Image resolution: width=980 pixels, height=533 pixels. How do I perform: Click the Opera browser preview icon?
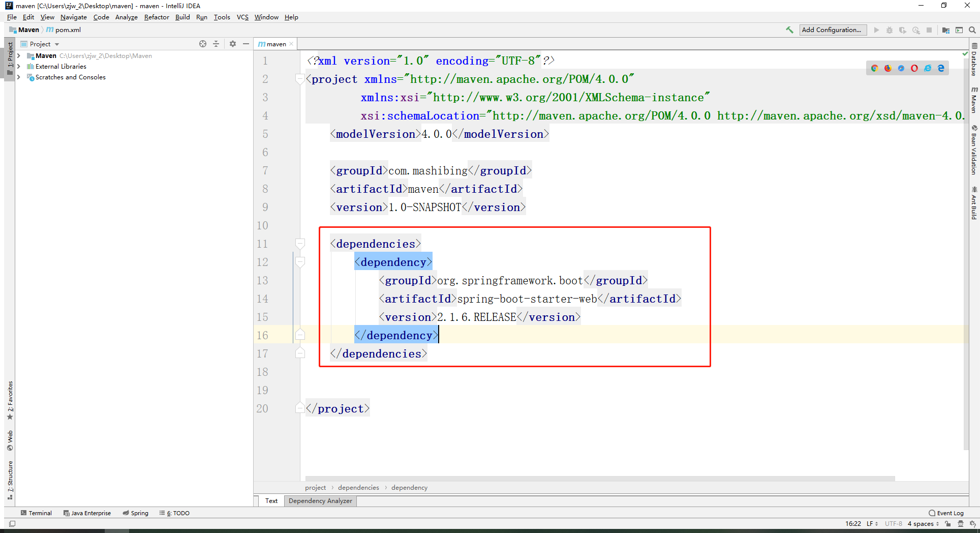click(914, 68)
